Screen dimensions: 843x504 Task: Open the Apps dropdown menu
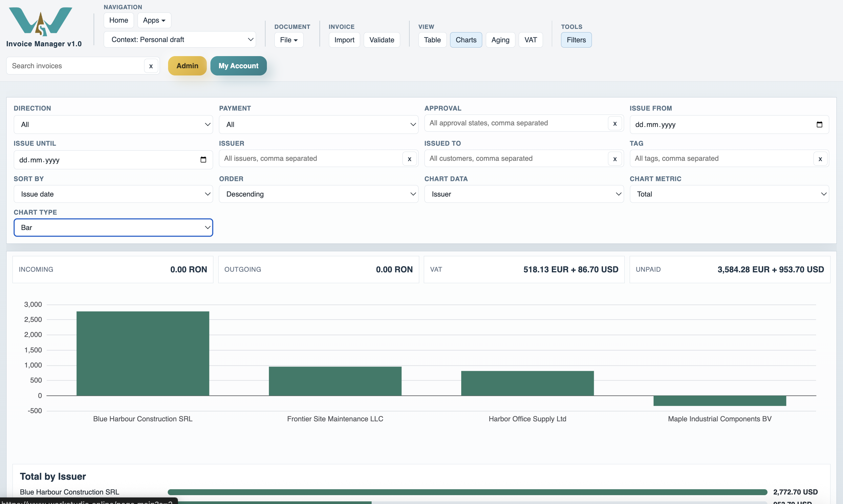154,20
